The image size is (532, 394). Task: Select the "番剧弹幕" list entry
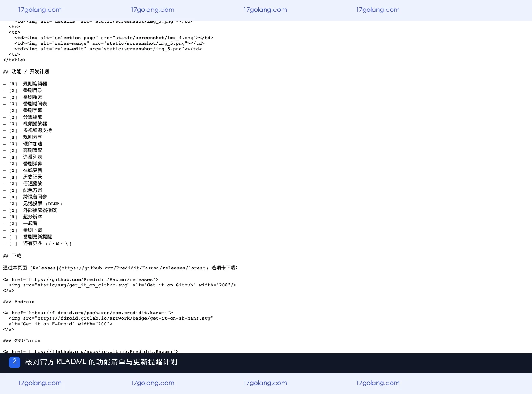click(23, 164)
